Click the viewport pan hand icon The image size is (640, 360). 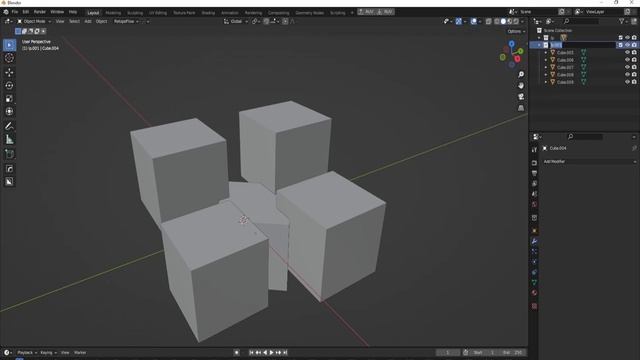(x=521, y=85)
